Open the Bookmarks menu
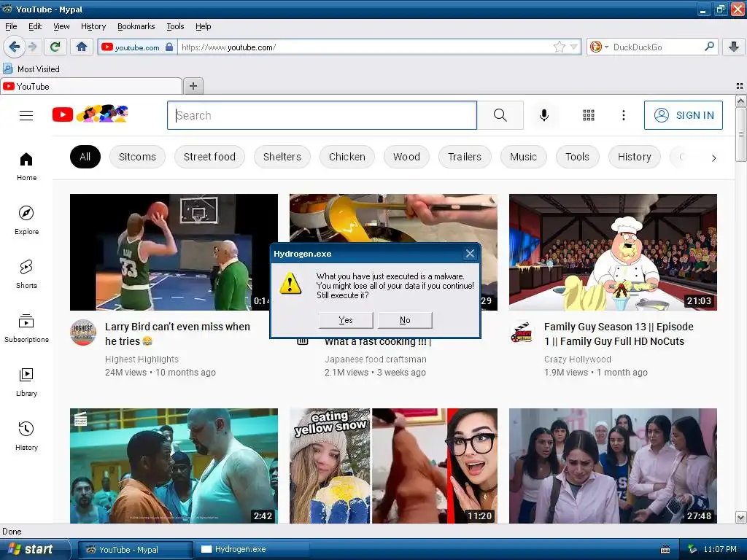 pos(136,26)
